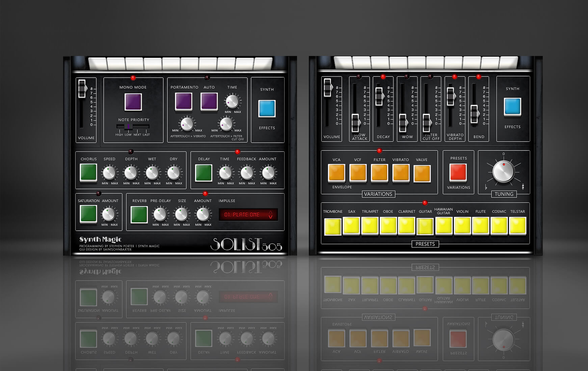
Task: Click the Reverb Size knob
Action: pyautogui.click(x=181, y=215)
